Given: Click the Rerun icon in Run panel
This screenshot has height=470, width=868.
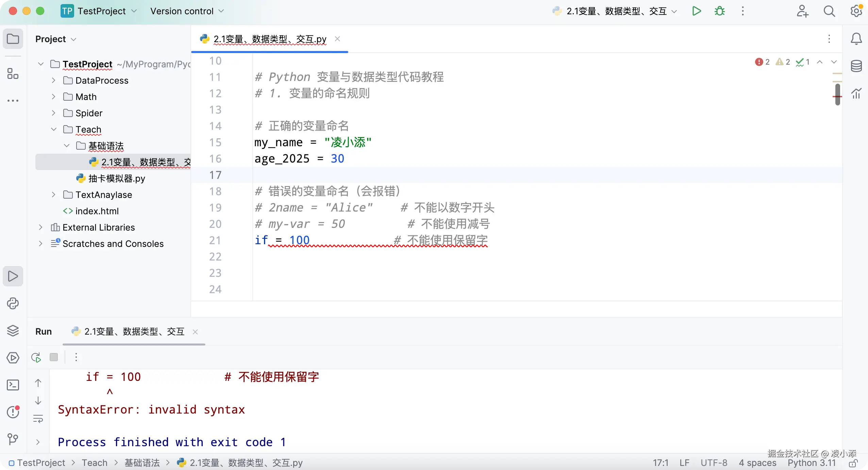Looking at the screenshot, I should tap(36, 357).
